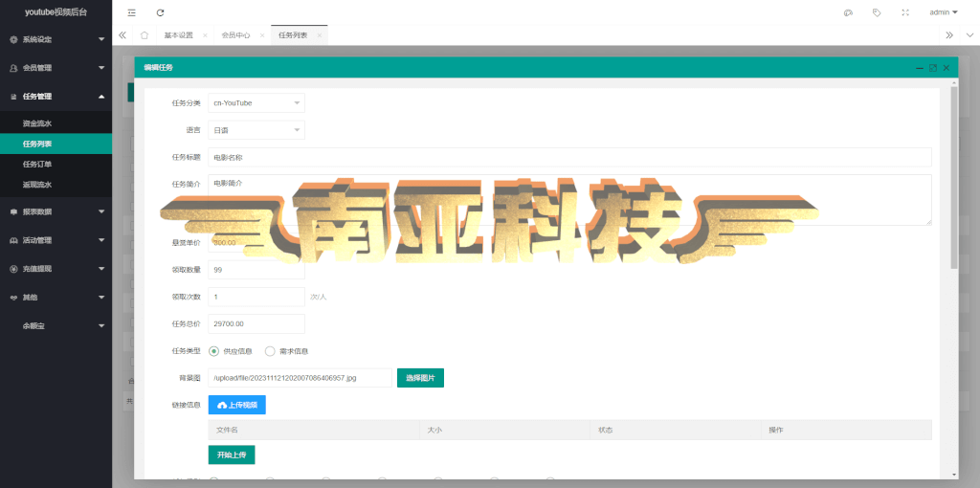Image resolution: width=980 pixels, height=488 pixels.
Task: Focus the 领取次数 field showing 1
Action: coord(256,297)
